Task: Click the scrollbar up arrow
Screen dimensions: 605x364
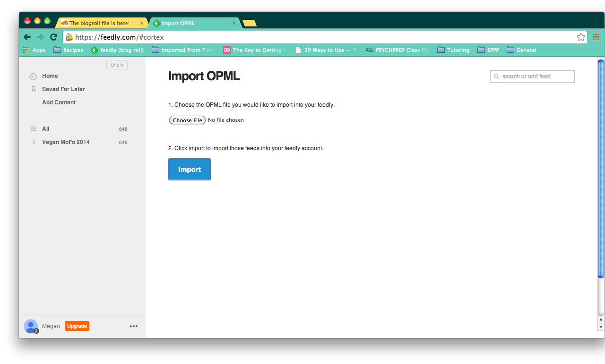Action: pos(601,320)
